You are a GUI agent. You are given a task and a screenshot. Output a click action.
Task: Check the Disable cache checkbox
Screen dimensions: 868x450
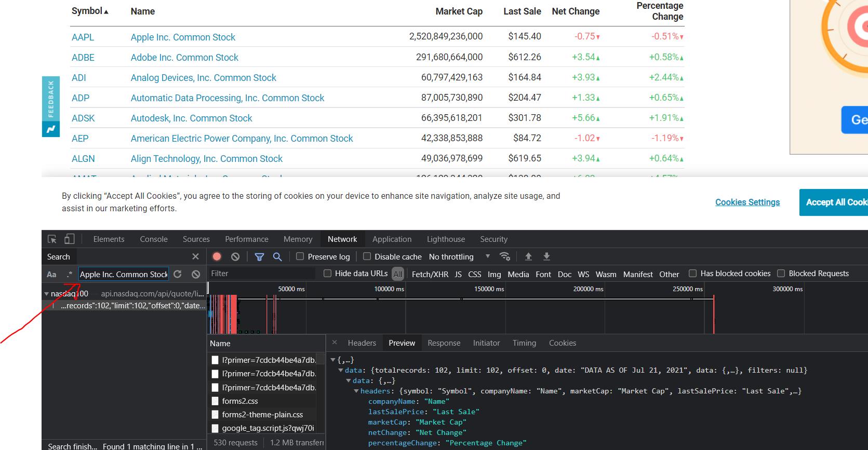pyautogui.click(x=367, y=256)
